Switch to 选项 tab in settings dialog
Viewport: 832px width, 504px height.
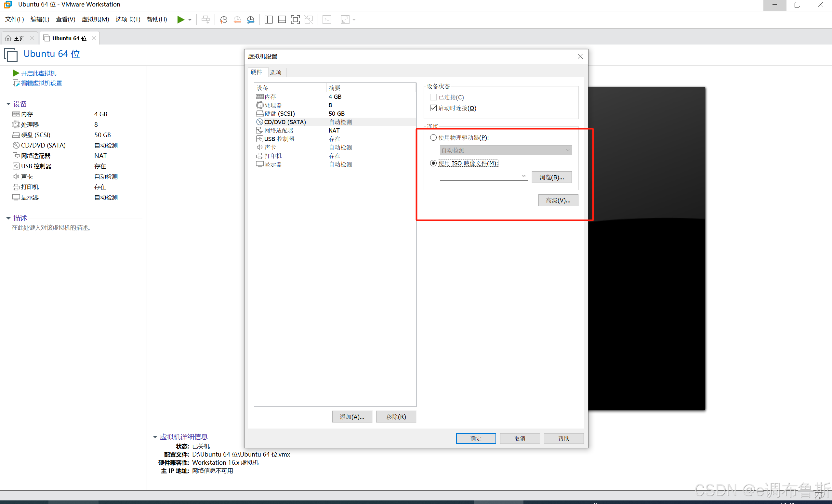point(275,72)
